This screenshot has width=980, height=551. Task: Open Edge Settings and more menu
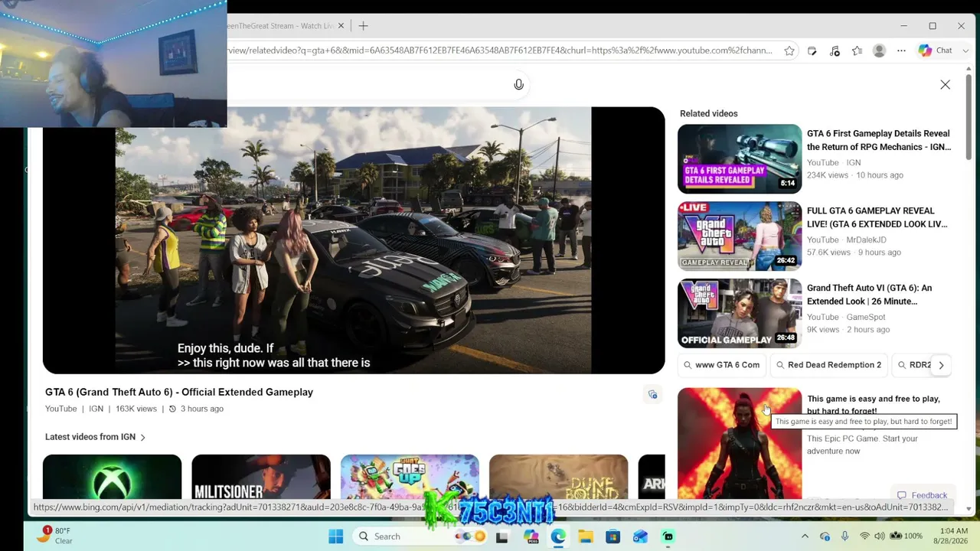point(901,51)
